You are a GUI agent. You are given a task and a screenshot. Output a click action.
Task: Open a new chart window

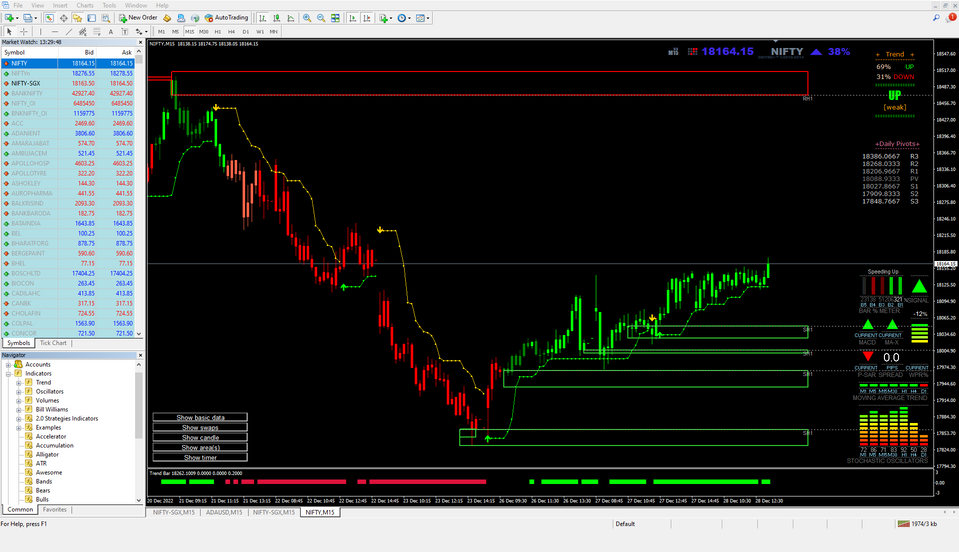(9, 18)
